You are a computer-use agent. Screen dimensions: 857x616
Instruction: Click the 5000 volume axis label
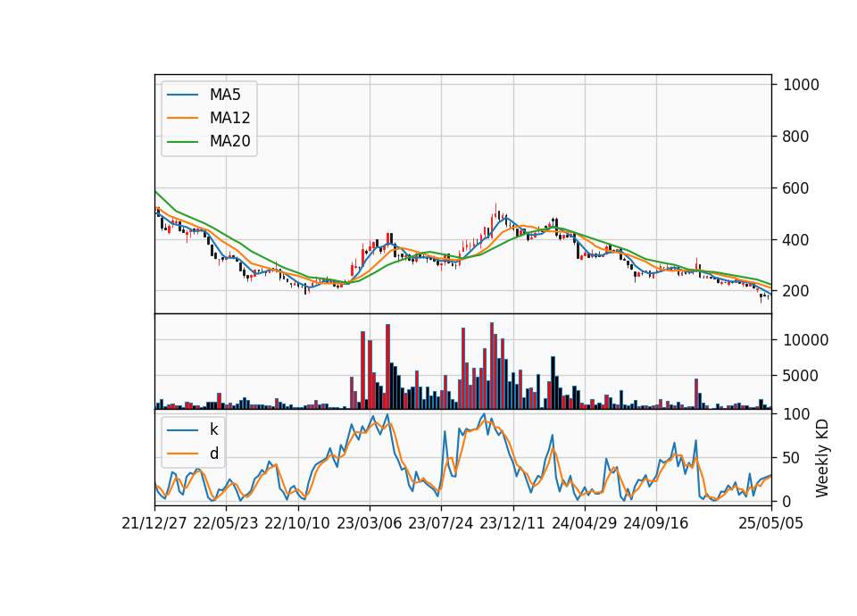tap(801, 376)
